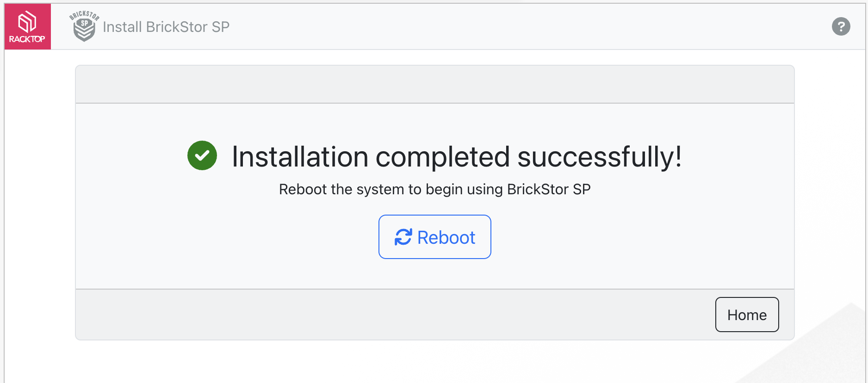Screen dimensions: 868x383
Task: Select the Install BrickStor SP header title
Action: [x=166, y=27]
